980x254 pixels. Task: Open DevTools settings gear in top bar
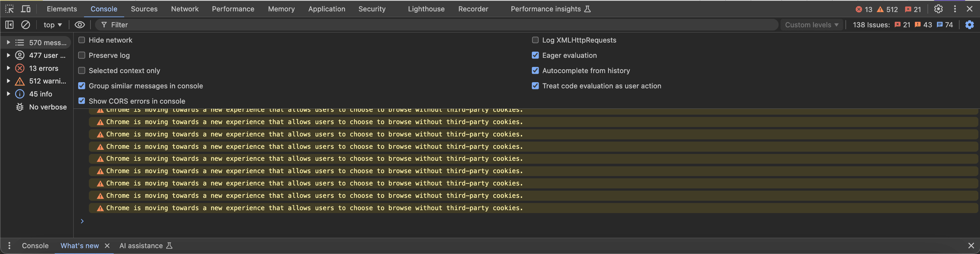(938, 9)
